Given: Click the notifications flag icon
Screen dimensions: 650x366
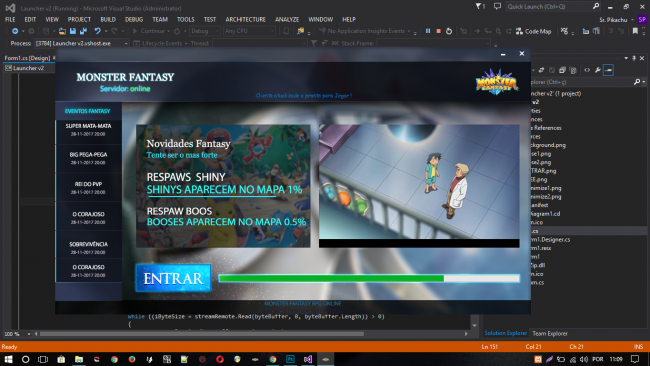Looking at the screenshot, I should (x=478, y=6).
